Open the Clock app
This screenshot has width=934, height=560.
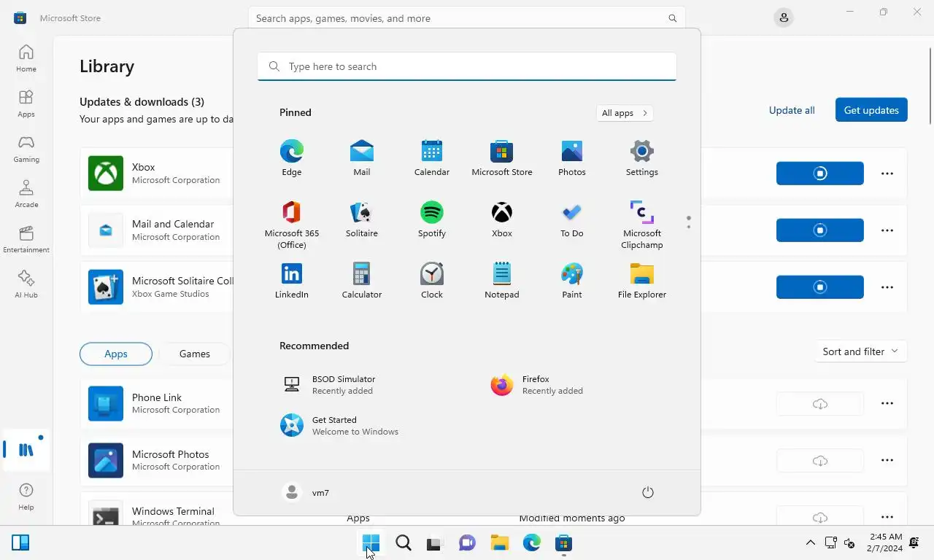[432, 281]
